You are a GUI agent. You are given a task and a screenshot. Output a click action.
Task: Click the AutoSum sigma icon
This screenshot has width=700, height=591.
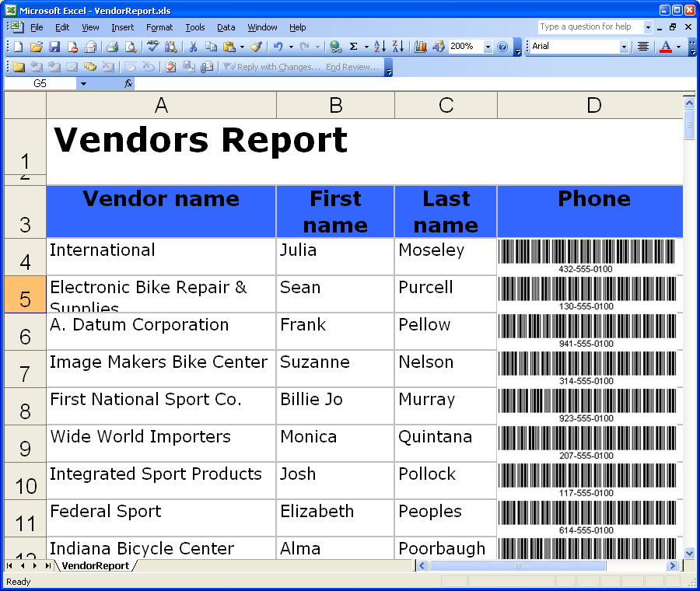354,47
